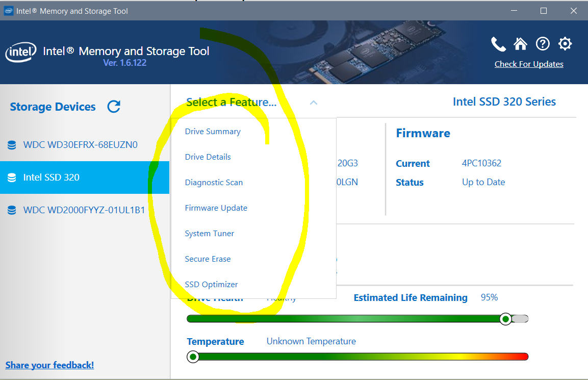Choose Drive Summary from the feature menu
The width and height of the screenshot is (588, 380).
[213, 131]
